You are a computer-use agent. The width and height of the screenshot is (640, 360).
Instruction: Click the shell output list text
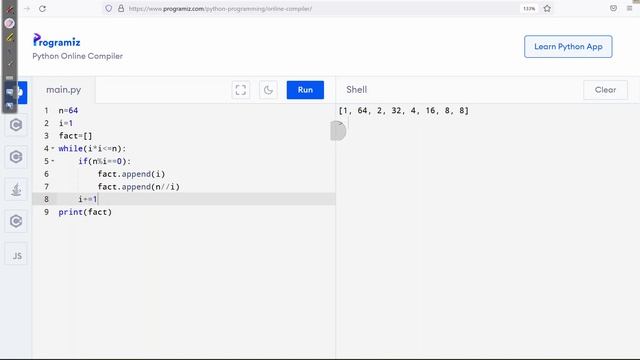click(404, 111)
